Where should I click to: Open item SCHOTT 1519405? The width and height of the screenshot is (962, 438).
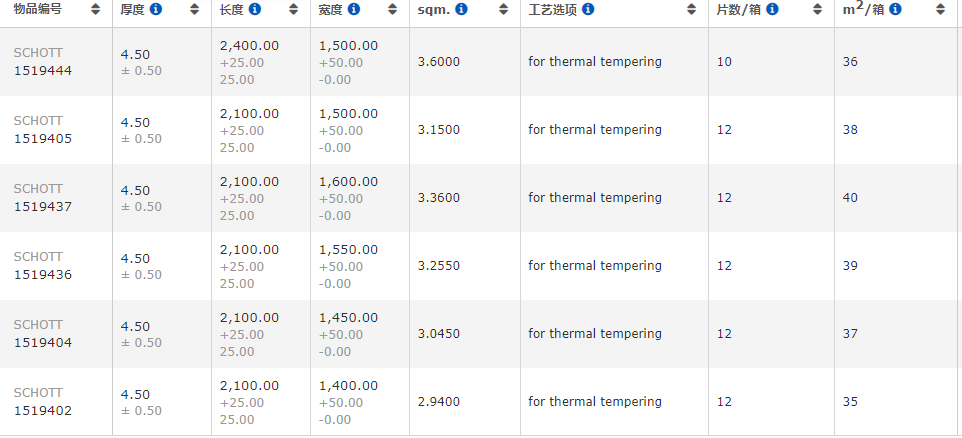click(x=42, y=138)
